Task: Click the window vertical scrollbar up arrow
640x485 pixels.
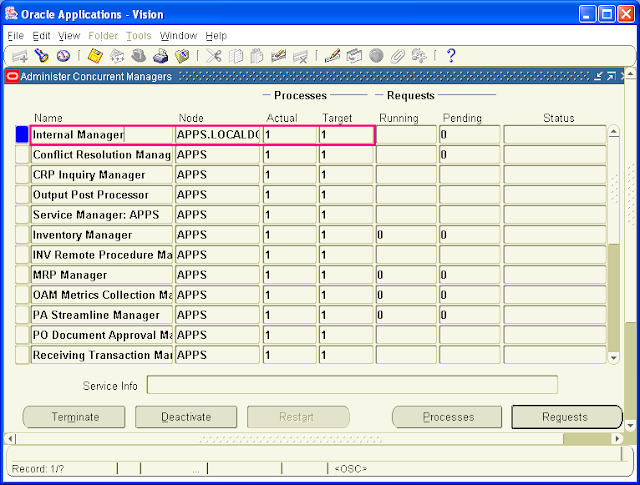Action: (630, 74)
